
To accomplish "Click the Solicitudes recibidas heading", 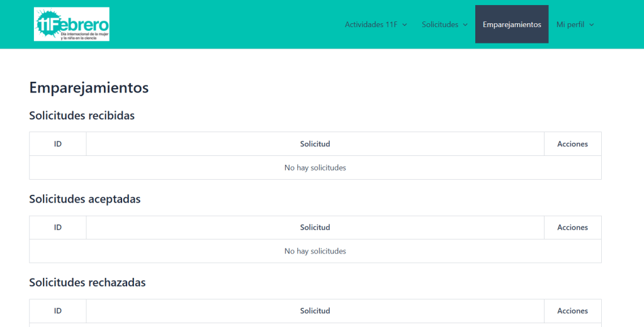I will [82, 116].
